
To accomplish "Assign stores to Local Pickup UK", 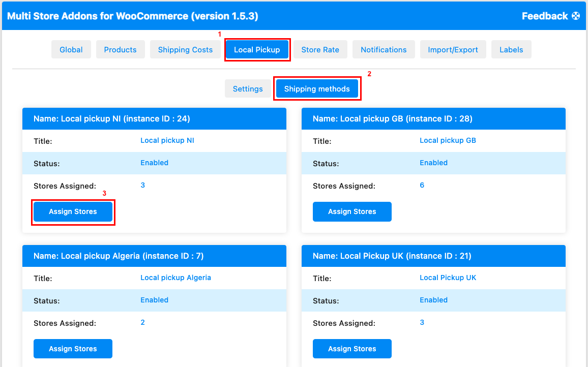I will click(x=352, y=349).
